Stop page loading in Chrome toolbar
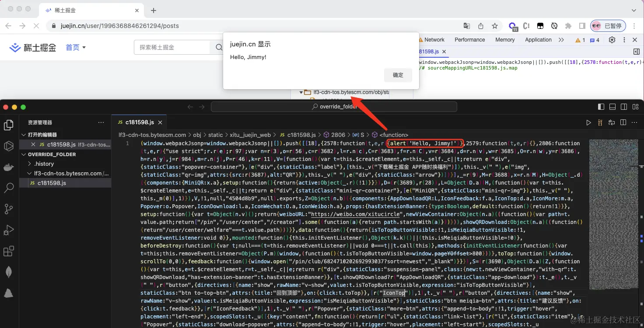The width and height of the screenshot is (644, 328). click(x=36, y=26)
